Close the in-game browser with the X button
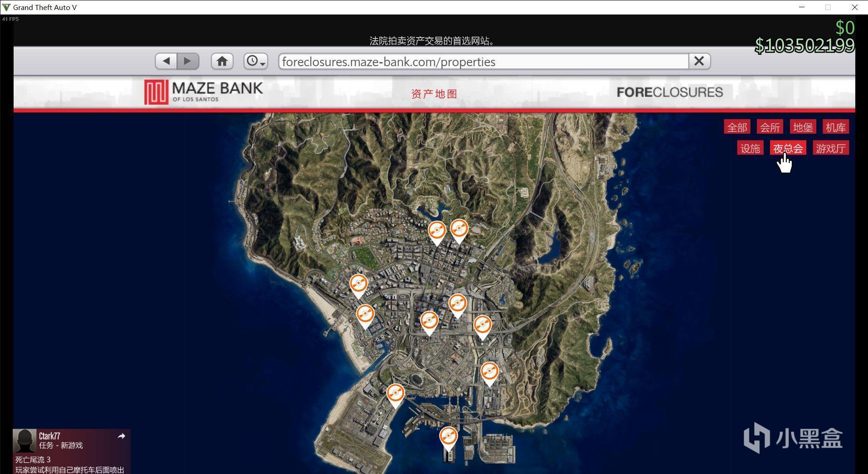Image resolution: width=868 pixels, height=474 pixels. (x=699, y=61)
